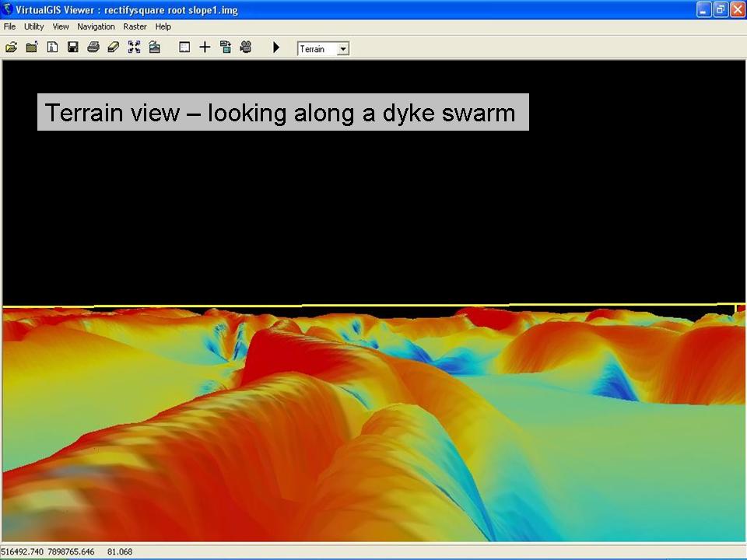Open the Raster menu
The width and height of the screenshot is (747, 560).
point(135,26)
